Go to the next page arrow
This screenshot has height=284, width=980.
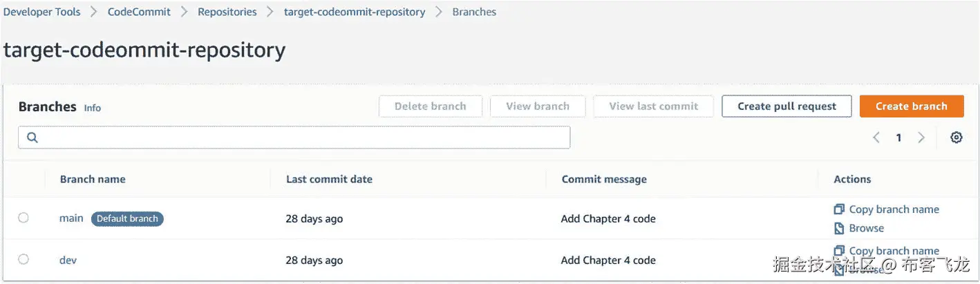tap(921, 138)
